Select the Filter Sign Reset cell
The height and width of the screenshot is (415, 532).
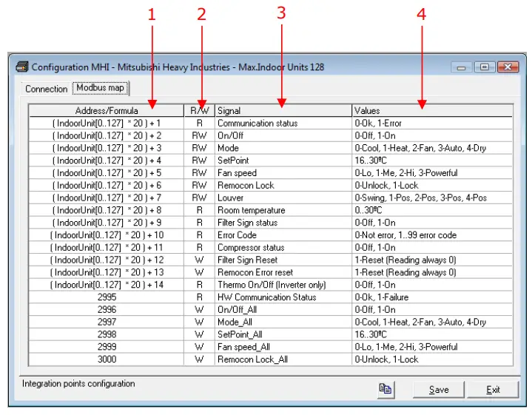(x=283, y=260)
